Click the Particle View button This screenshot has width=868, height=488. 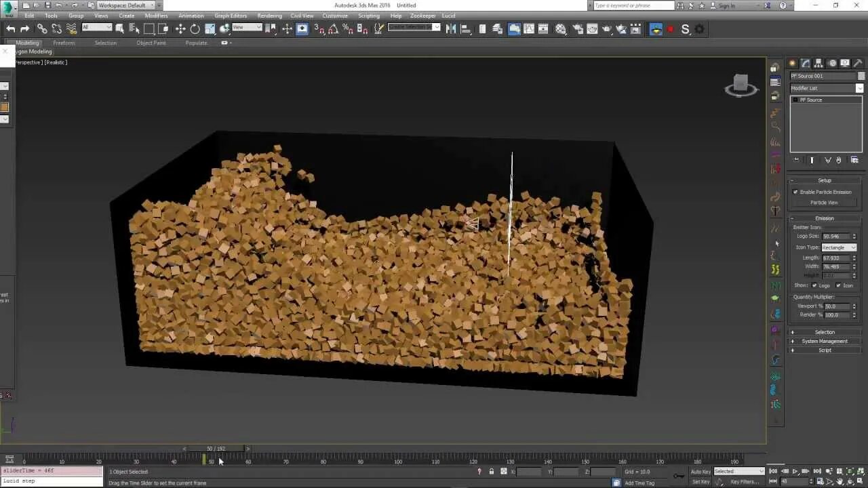click(824, 203)
